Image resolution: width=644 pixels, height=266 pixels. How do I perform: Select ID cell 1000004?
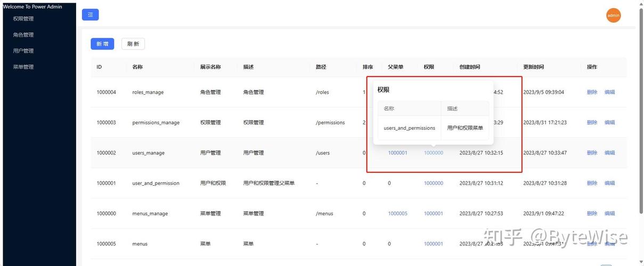point(106,92)
